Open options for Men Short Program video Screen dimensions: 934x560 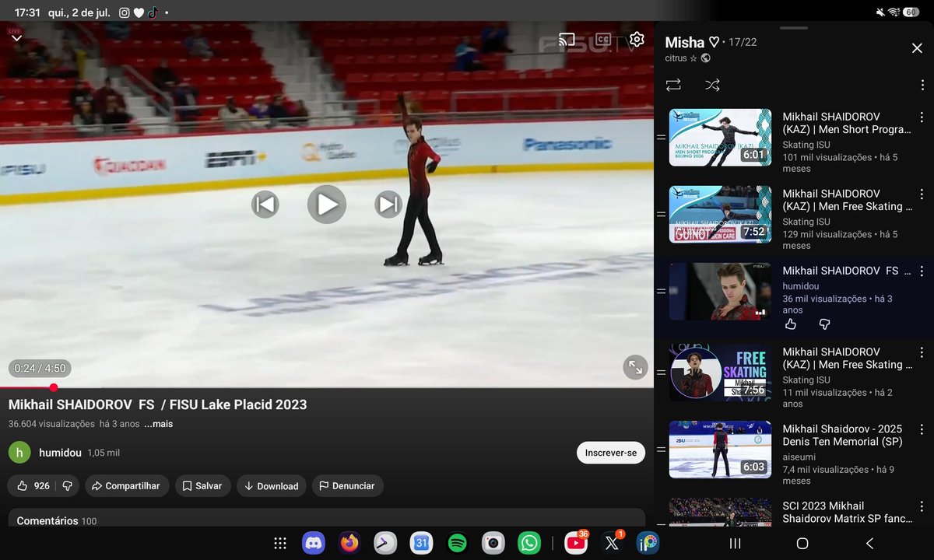[922, 117]
